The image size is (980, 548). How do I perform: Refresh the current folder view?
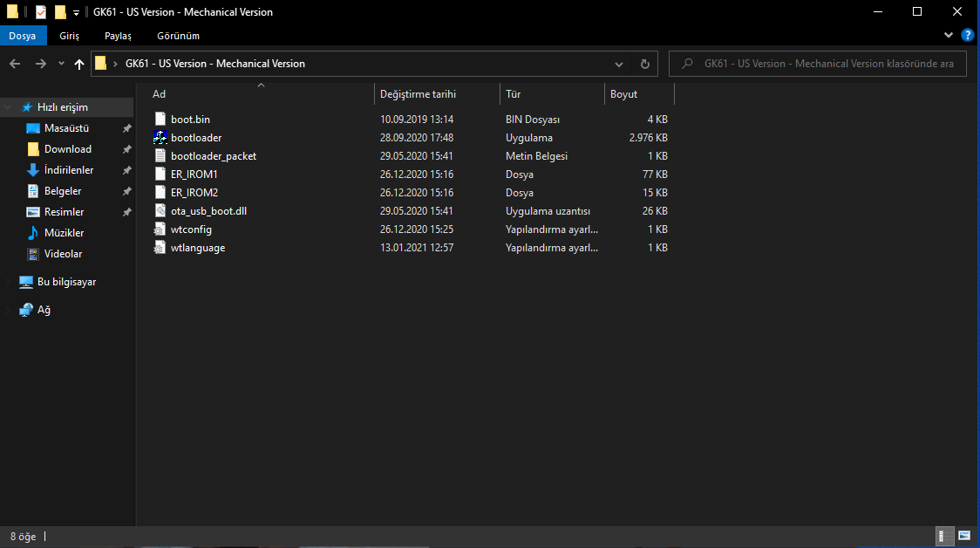pyautogui.click(x=644, y=64)
